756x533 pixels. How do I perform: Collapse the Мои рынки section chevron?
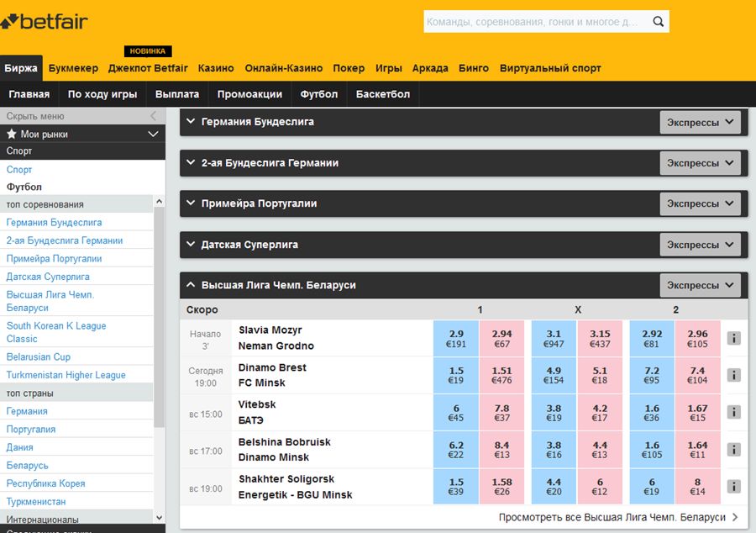click(x=154, y=134)
